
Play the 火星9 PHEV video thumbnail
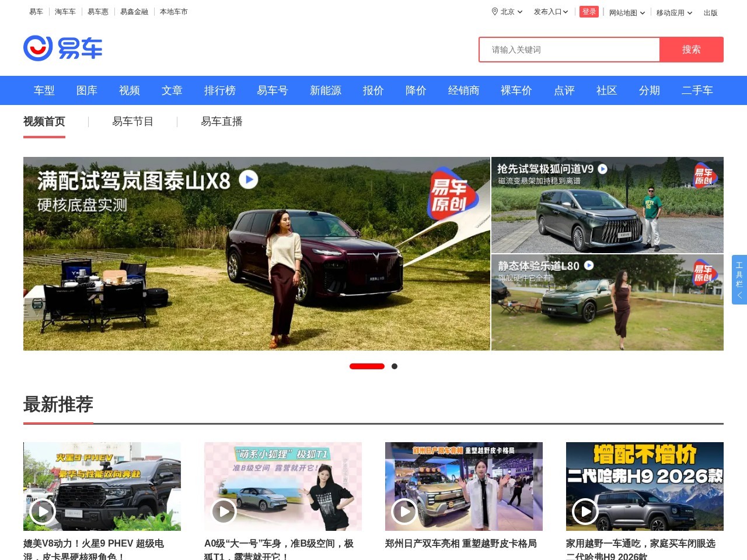click(43, 512)
